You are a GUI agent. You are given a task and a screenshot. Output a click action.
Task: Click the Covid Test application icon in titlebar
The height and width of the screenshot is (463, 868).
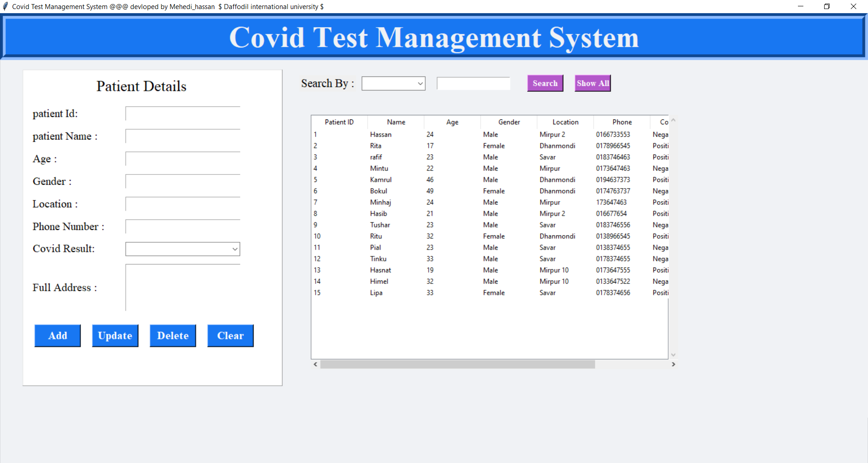click(5, 6)
